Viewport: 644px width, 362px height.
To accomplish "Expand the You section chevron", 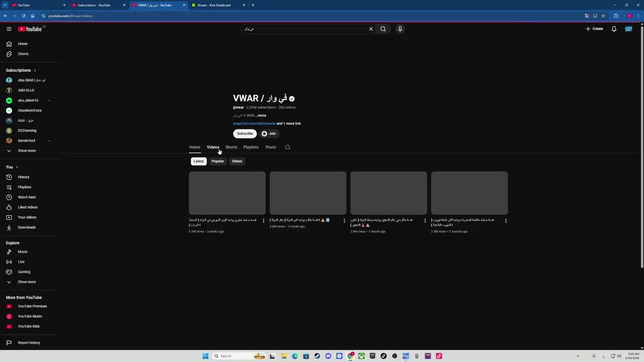I will [17, 167].
